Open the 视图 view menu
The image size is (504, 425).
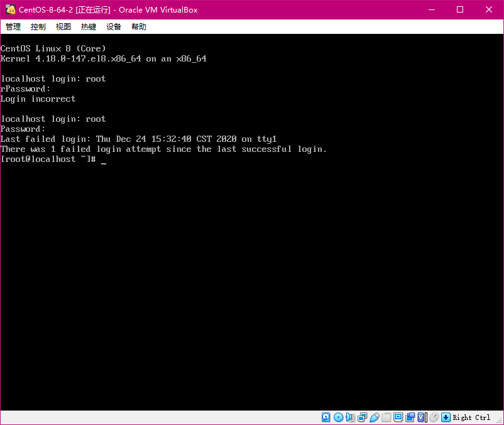pos(63,26)
